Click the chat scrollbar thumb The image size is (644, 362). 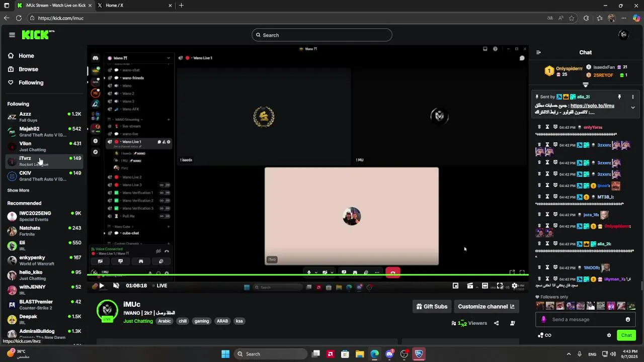[x=641, y=286]
